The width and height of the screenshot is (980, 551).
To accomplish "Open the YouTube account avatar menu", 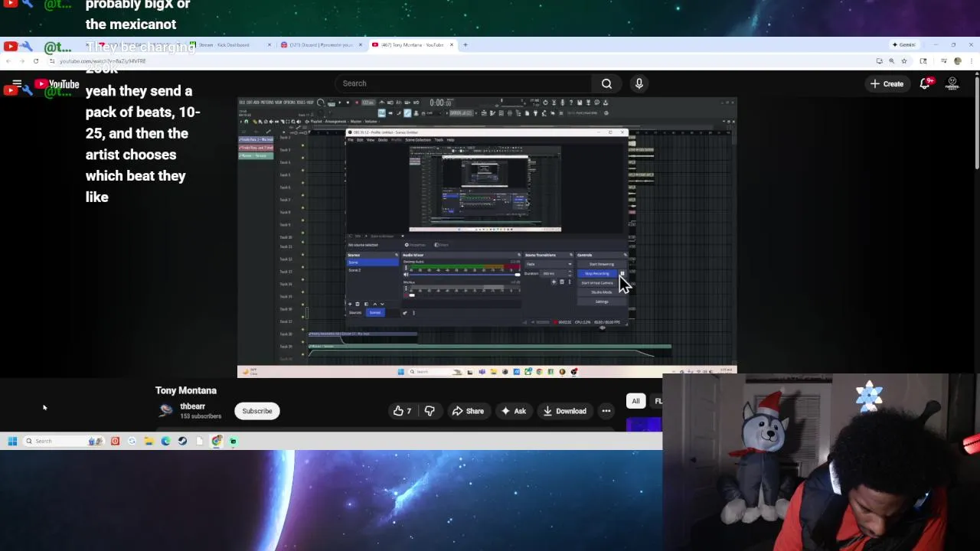I will pyautogui.click(x=952, y=83).
